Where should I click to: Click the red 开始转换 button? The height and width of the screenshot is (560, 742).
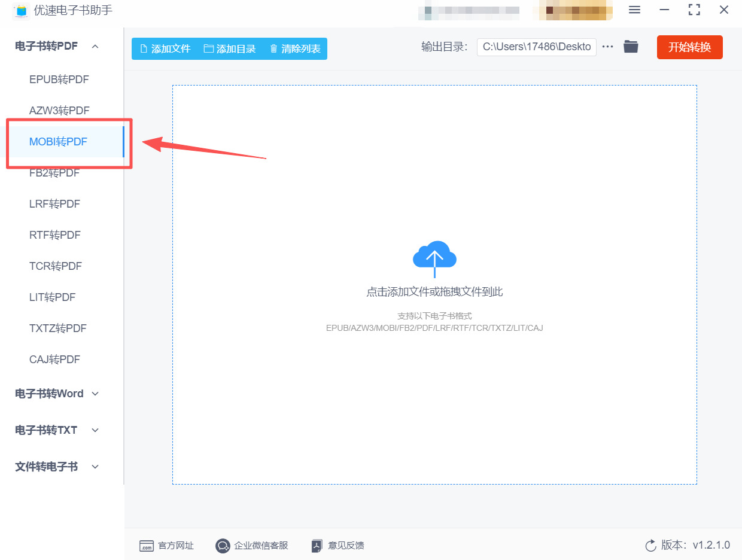690,47
